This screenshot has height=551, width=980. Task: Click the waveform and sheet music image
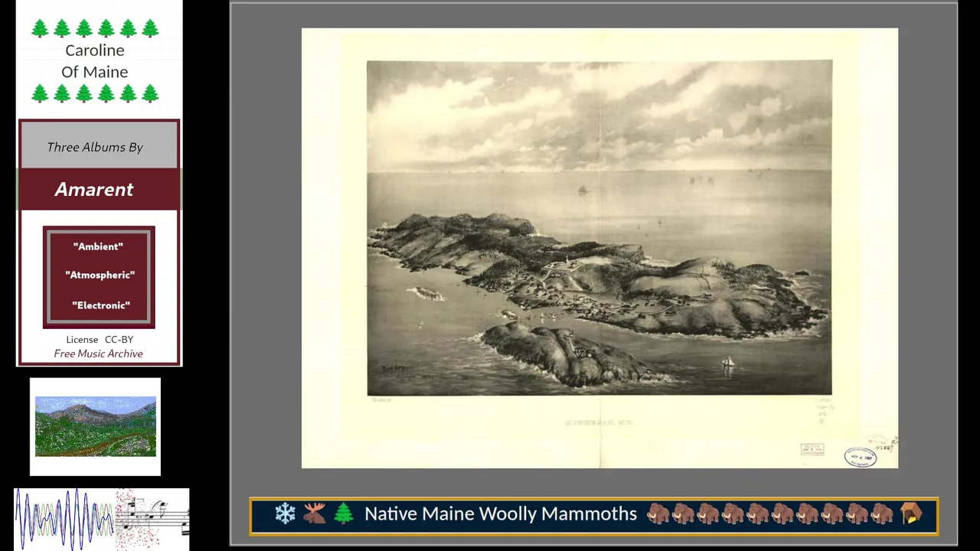click(x=102, y=519)
